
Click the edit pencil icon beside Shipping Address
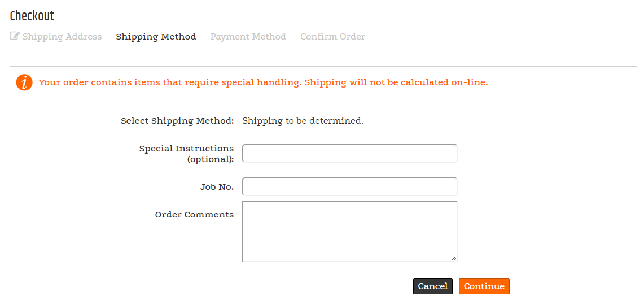15,36
